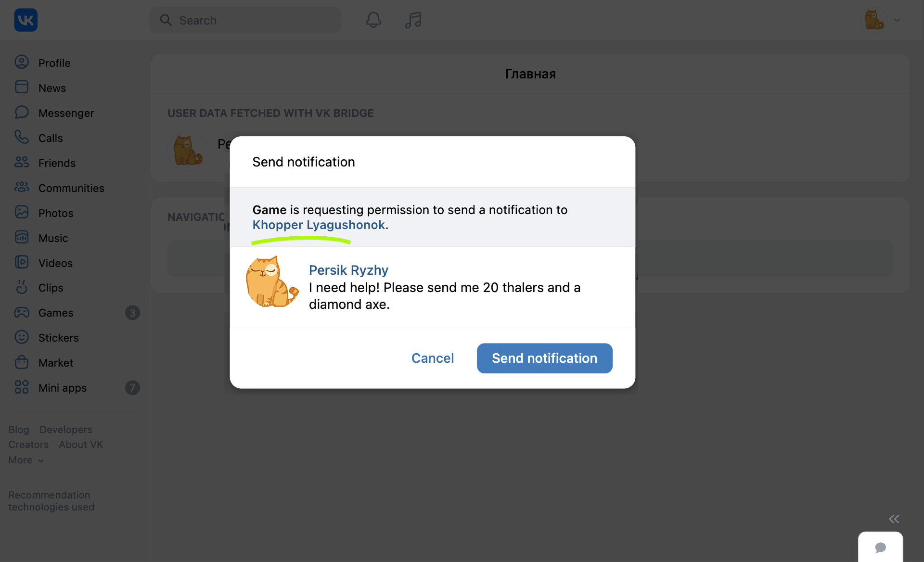Open the chat bubble widget
Screen dimensions: 924x562
(881, 547)
